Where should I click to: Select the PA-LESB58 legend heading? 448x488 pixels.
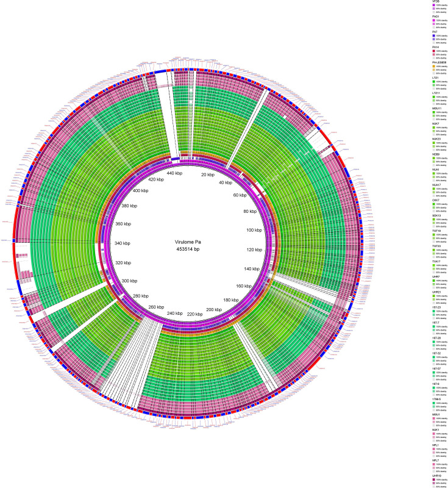tap(439, 62)
